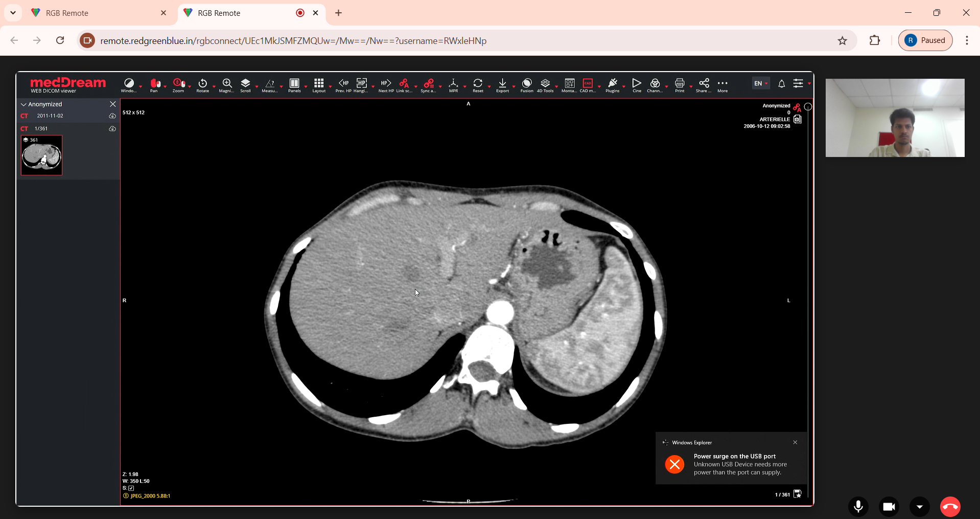Activate the Rotate tool
This screenshot has height=519, width=980.
(202, 84)
